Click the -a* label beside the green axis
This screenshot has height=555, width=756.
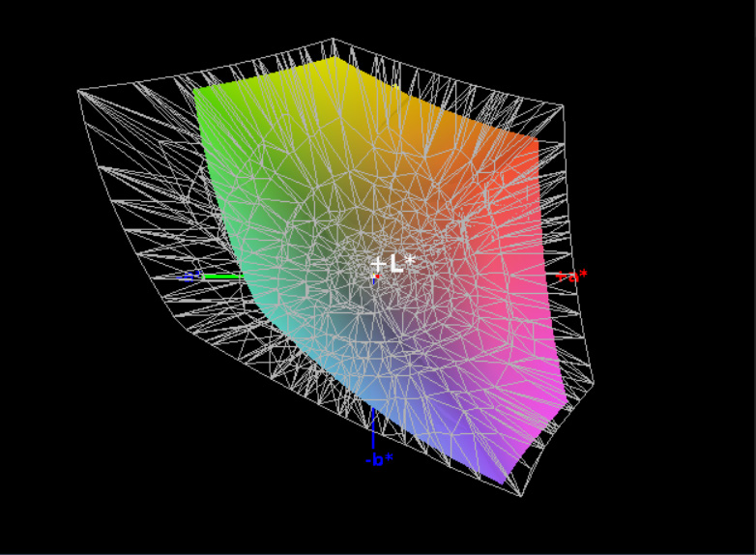coord(189,277)
